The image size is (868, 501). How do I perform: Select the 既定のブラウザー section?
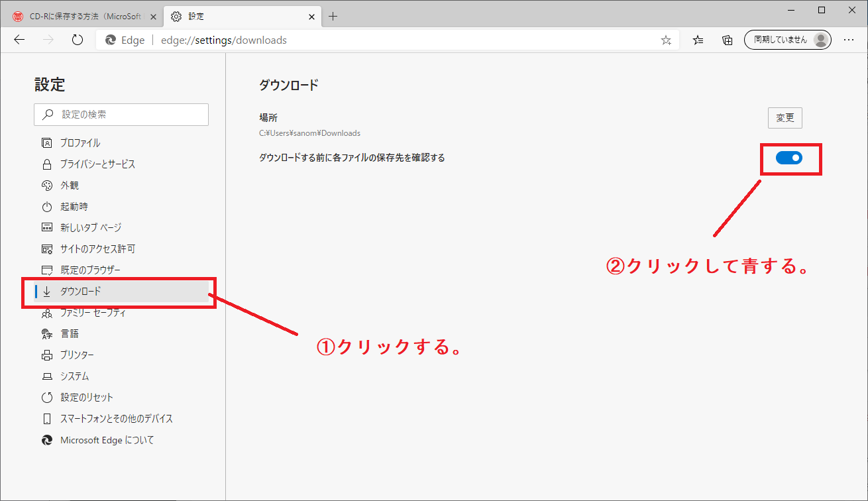[88, 270]
